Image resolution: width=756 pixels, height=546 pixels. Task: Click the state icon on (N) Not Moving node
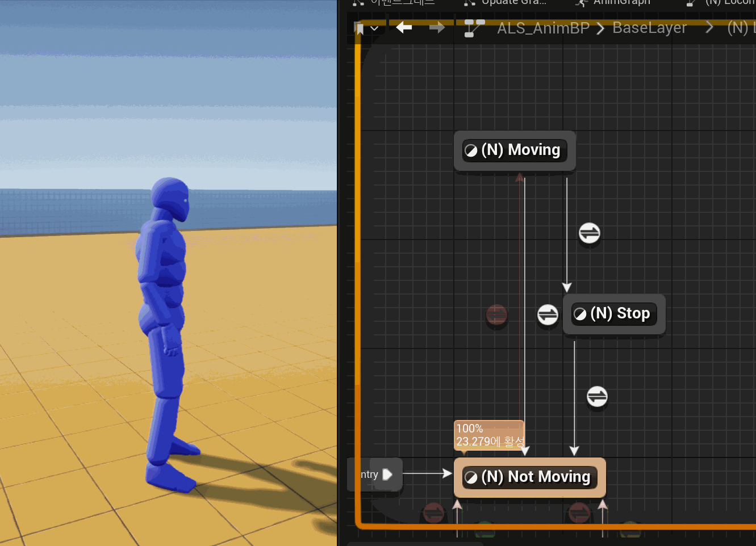(x=471, y=477)
